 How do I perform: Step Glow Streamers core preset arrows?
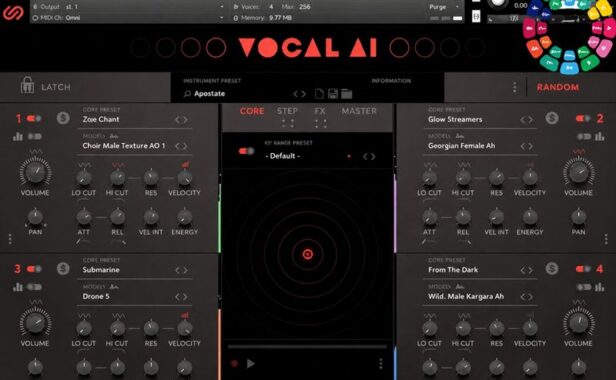coord(526,119)
